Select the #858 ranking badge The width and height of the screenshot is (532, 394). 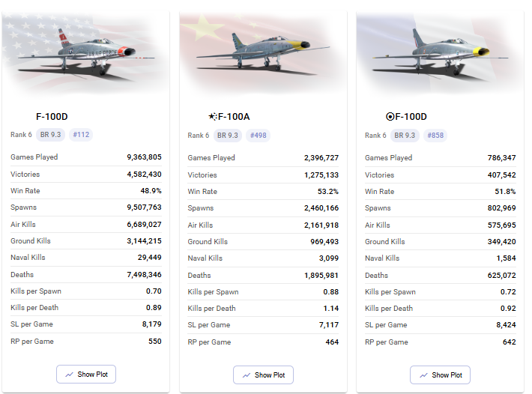pos(435,136)
